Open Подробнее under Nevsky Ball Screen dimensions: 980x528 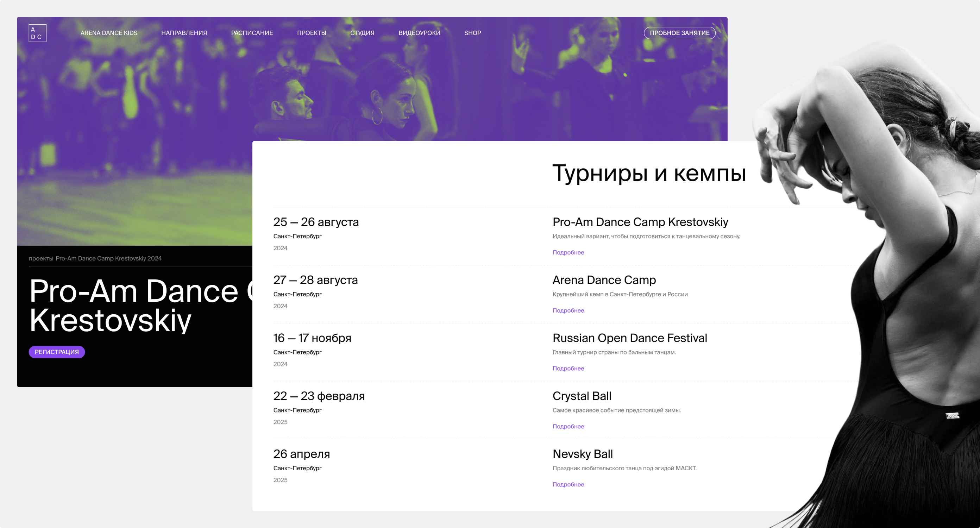568,484
